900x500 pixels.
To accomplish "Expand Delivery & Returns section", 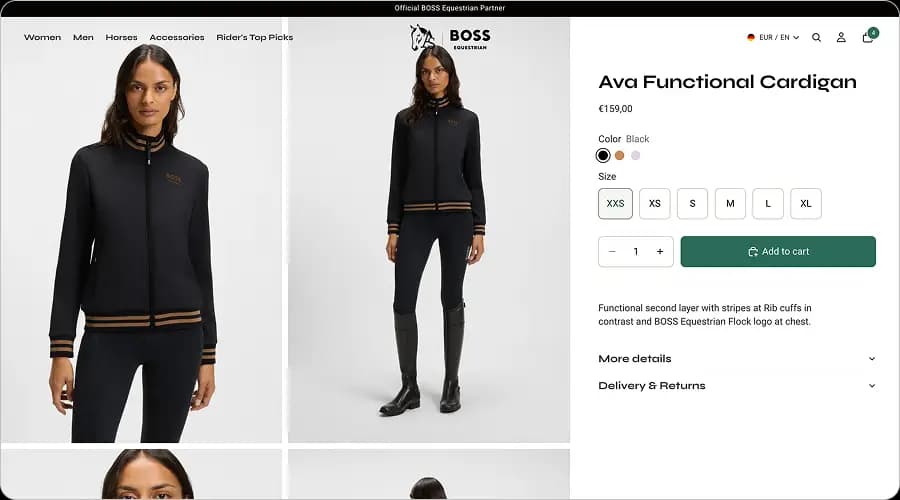I will click(736, 386).
